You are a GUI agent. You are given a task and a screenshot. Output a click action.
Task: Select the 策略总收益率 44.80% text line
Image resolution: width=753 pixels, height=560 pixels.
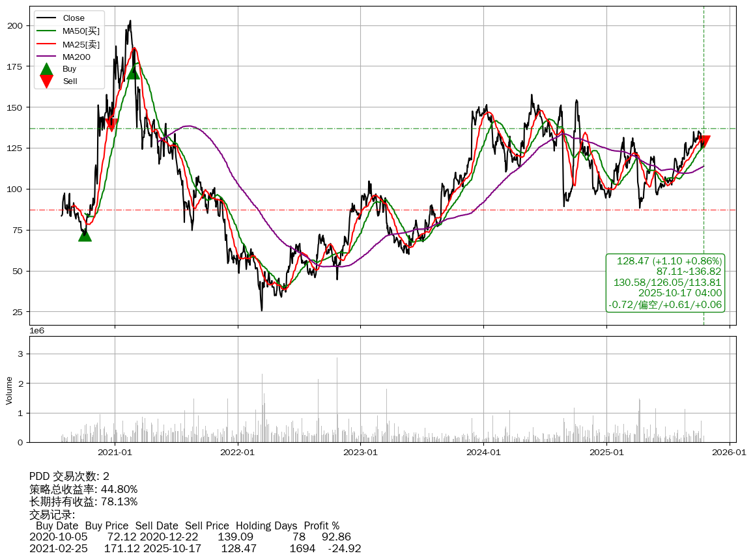point(83,489)
